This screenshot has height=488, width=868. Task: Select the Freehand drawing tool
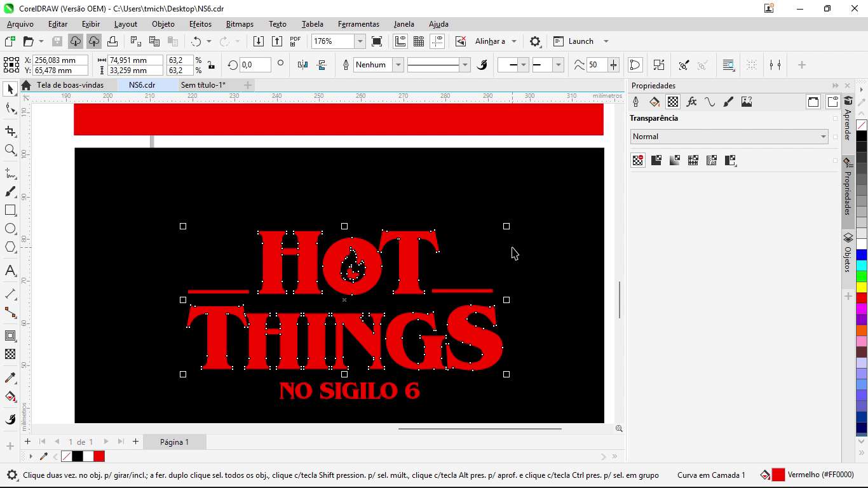click(10, 173)
